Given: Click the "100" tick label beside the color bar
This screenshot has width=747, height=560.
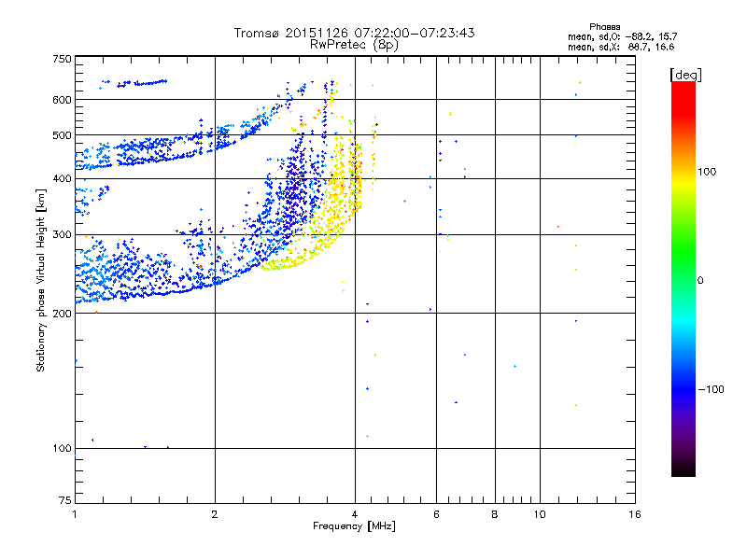Looking at the screenshot, I should pos(707,172).
